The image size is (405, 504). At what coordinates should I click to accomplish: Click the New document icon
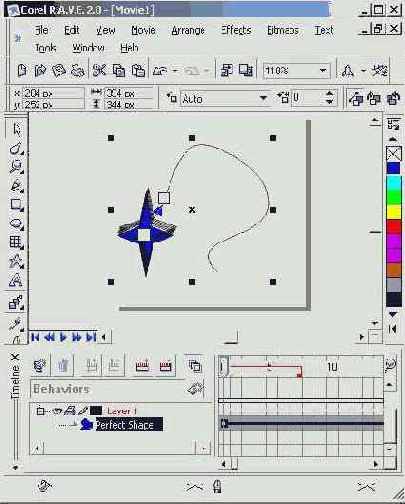(x=22, y=70)
